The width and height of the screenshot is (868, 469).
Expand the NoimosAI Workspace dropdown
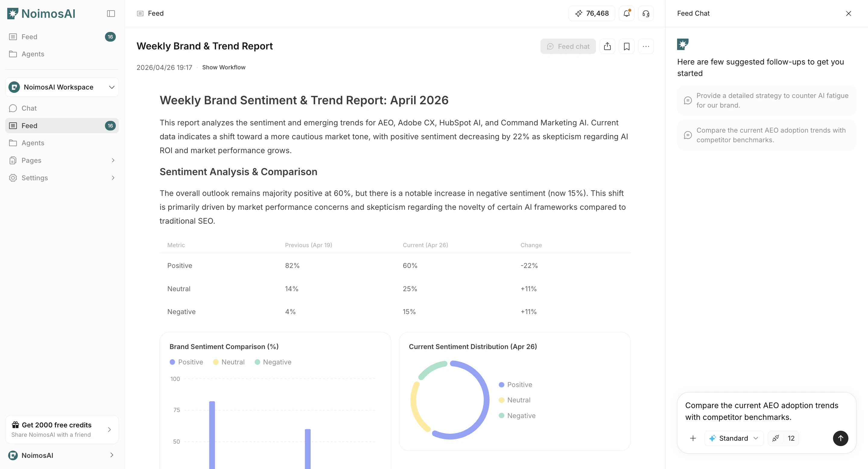tap(62, 87)
